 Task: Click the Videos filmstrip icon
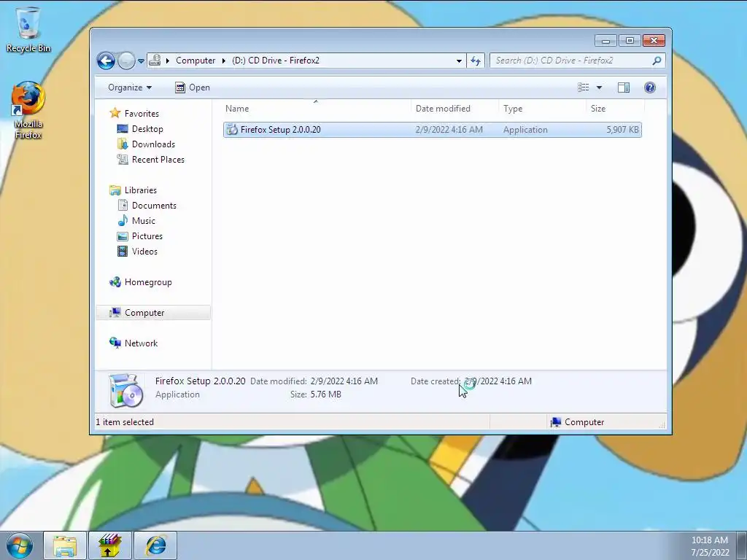[123, 251]
